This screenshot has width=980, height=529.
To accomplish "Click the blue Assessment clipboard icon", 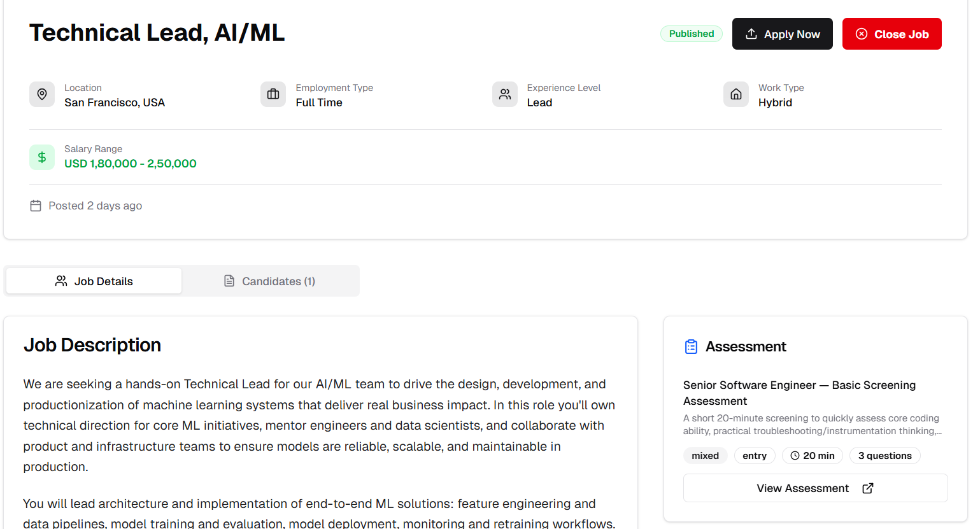I will click(691, 346).
